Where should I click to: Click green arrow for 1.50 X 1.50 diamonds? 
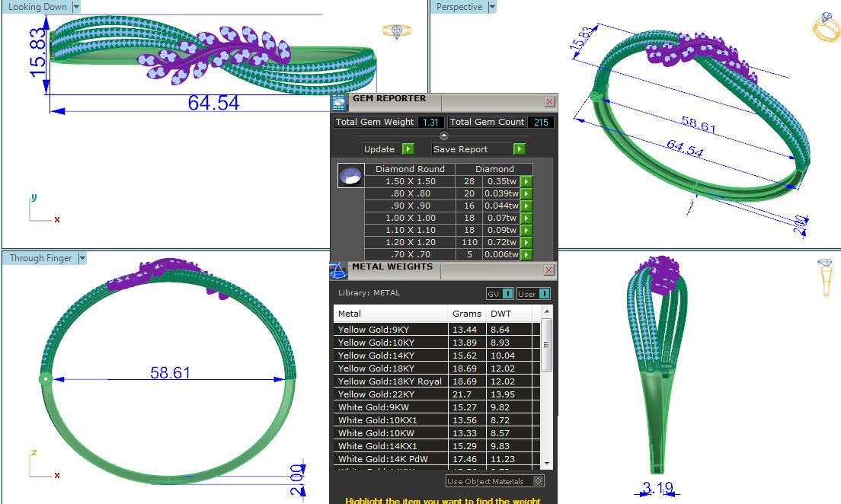point(526,182)
